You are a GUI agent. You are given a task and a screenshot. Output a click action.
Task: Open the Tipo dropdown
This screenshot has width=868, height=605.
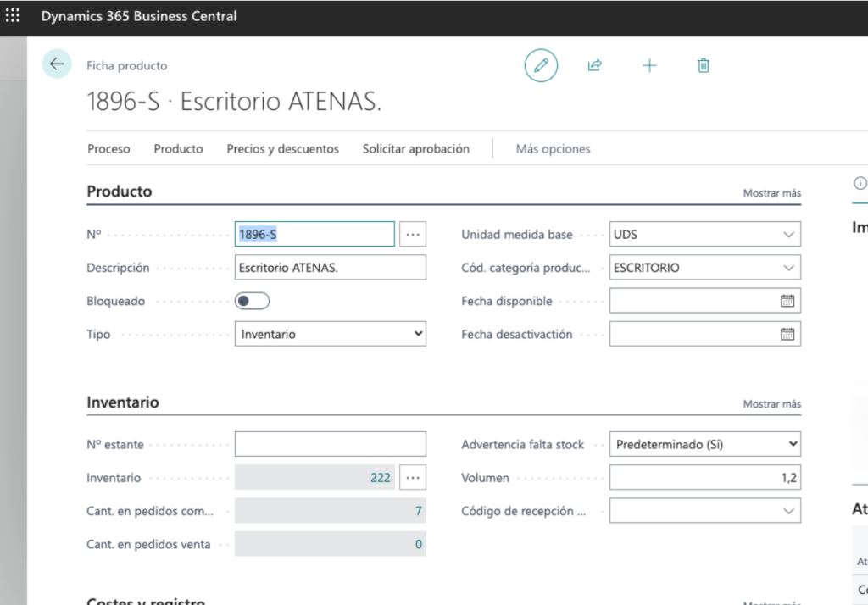[x=331, y=334]
